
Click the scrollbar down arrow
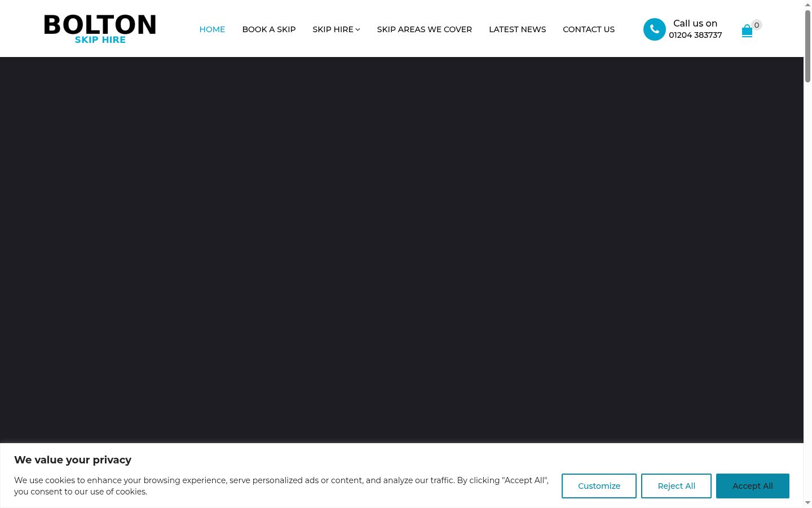click(807, 503)
